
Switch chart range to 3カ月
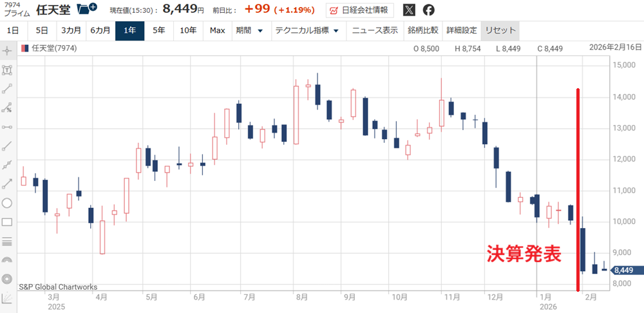point(71,30)
